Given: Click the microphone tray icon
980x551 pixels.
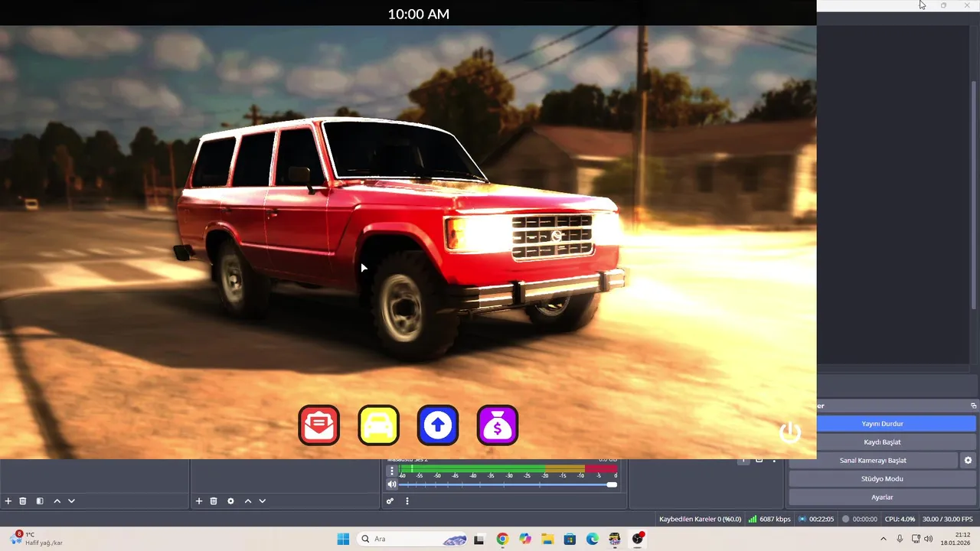Looking at the screenshot, I should (900, 539).
